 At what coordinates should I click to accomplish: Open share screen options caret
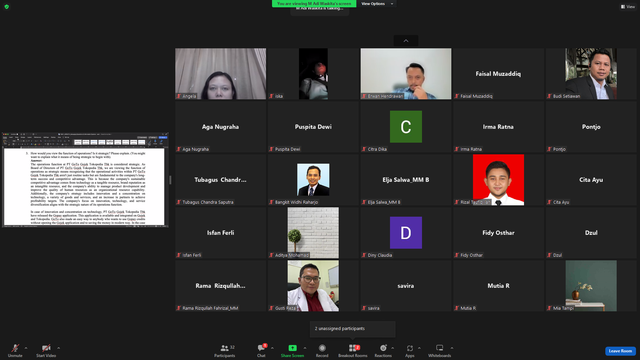pos(305,348)
